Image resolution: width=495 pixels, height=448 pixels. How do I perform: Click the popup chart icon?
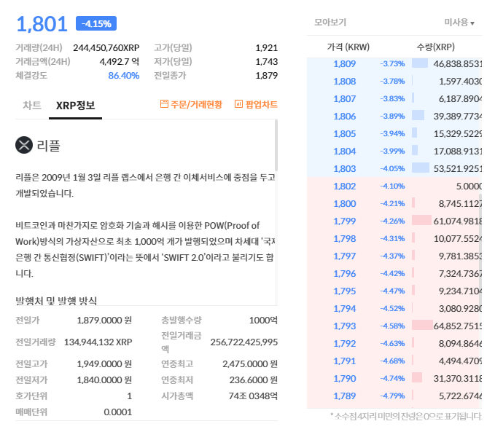(238, 103)
